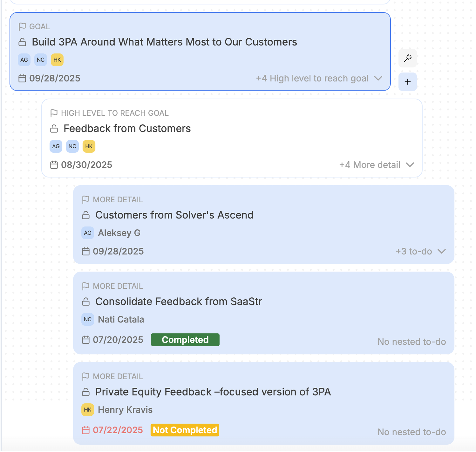Click date 09/28/2025 on Customers from Solver's Ascend

pos(118,251)
